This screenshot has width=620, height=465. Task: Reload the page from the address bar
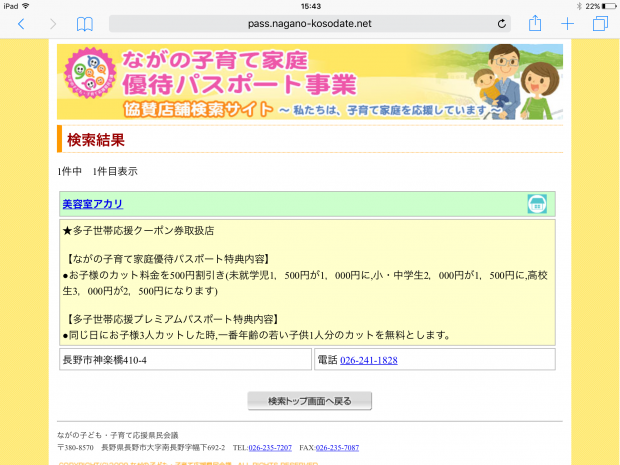click(501, 23)
